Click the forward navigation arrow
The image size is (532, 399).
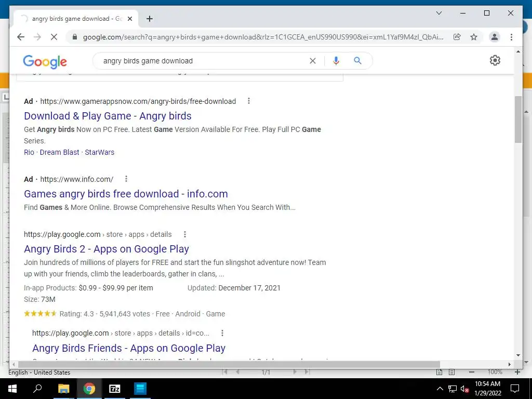click(37, 37)
